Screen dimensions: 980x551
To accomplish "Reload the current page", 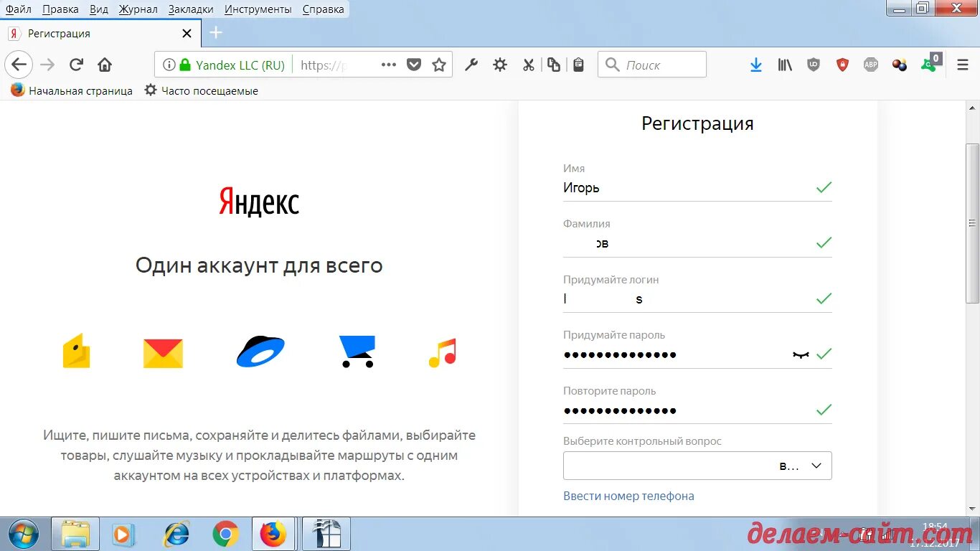I will coord(76,65).
